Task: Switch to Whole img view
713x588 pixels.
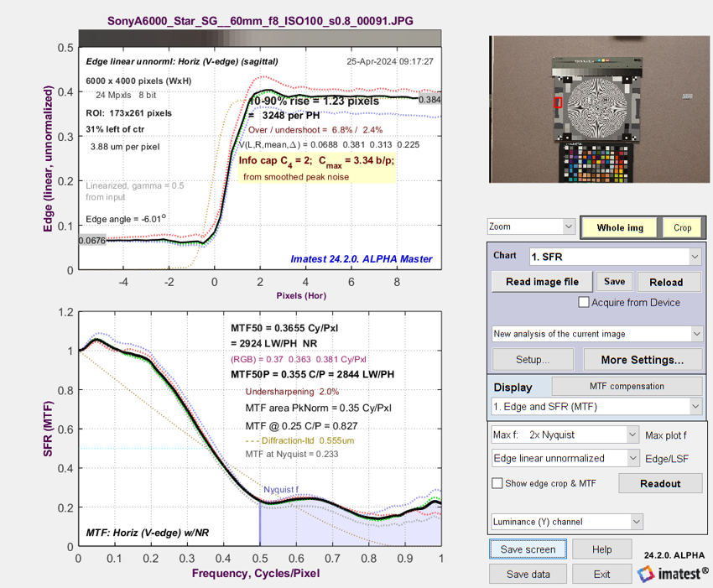Action: (x=620, y=228)
